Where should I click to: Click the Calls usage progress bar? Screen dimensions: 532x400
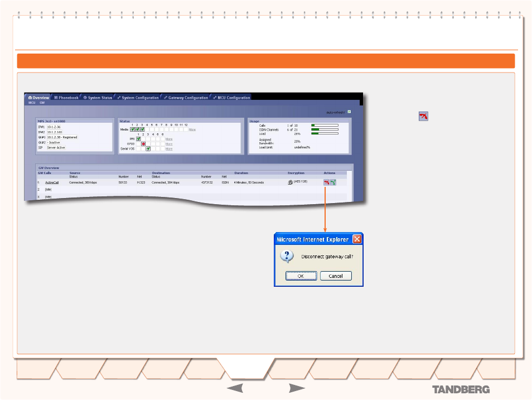click(325, 126)
